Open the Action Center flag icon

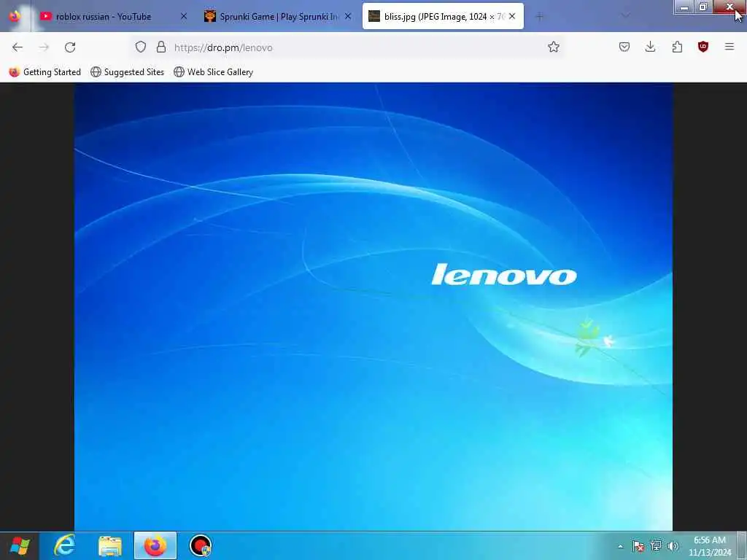(x=638, y=546)
